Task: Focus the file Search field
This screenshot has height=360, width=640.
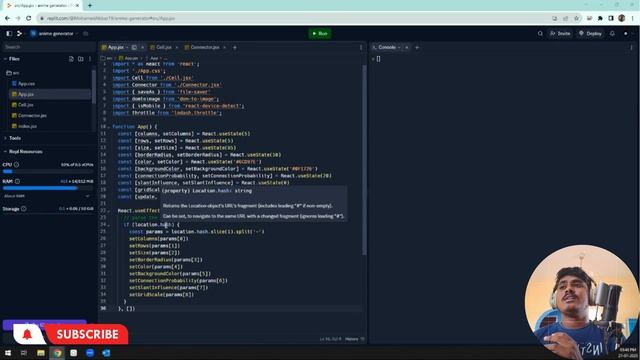Action: coord(48,47)
